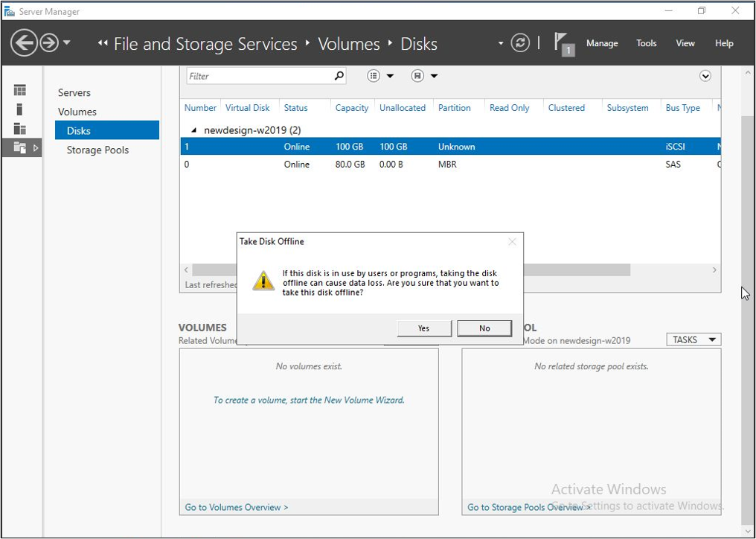756x539 pixels.
Task: Click the search magnifier in filter box
Action: coord(339,76)
